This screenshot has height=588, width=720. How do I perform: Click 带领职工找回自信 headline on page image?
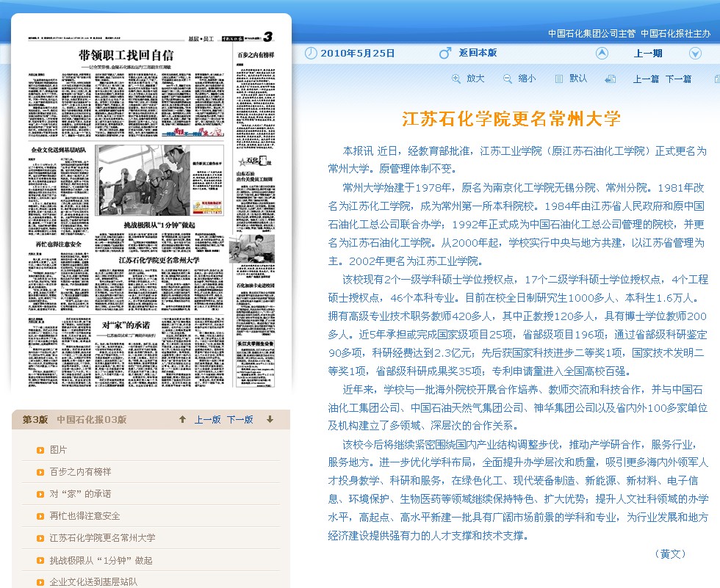click(x=126, y=55)
